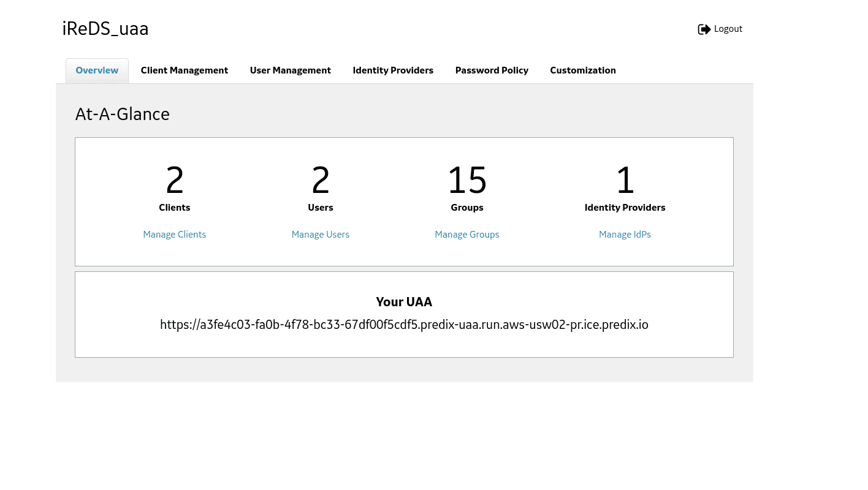
Task: Click the UAA URL starting with https://a3fe4c03
Action: 404,325
